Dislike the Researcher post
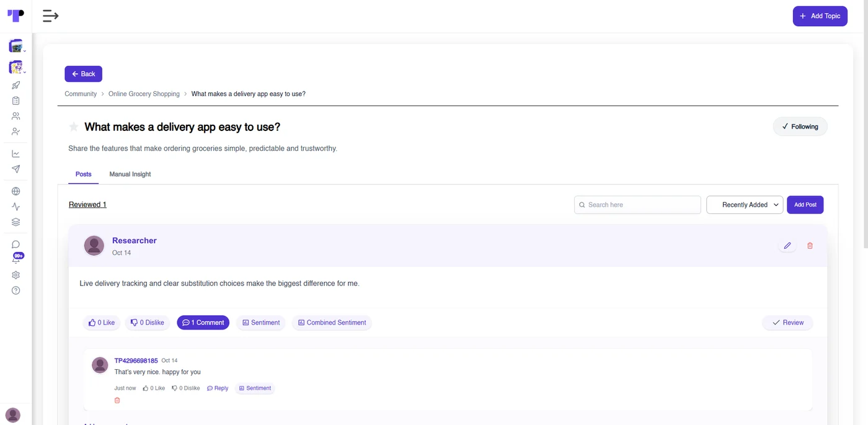The width and height of the screenshot is (868, 425). click(148, 323)
